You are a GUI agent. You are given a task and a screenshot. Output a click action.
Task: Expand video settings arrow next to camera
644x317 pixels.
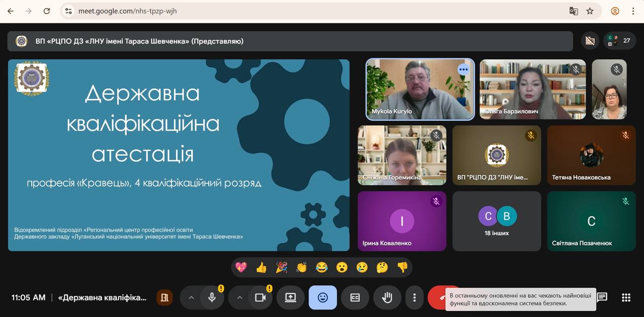[x=239, y=297]
